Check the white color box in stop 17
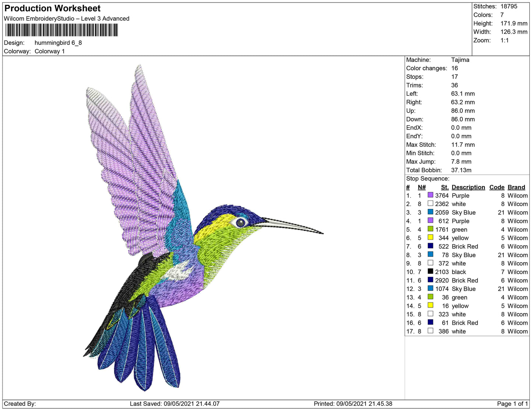532x409 pixels. click(x=430, y=331)
